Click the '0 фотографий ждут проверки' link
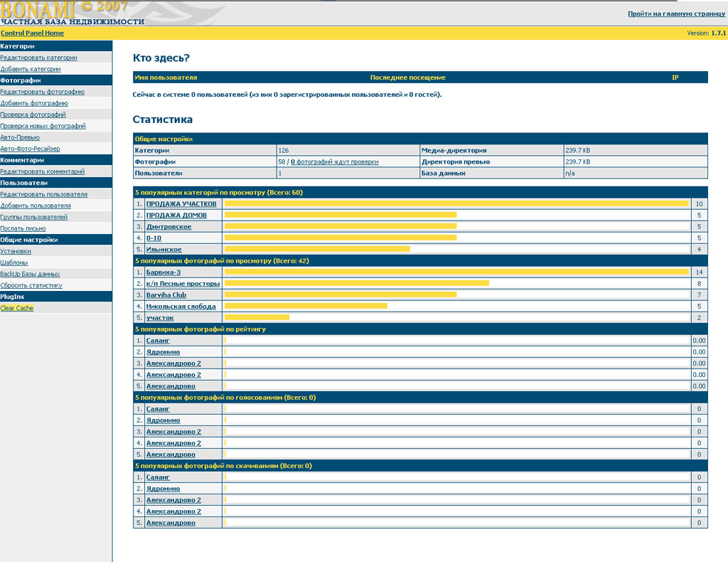The image size is (728, 562). pos(334,162)
